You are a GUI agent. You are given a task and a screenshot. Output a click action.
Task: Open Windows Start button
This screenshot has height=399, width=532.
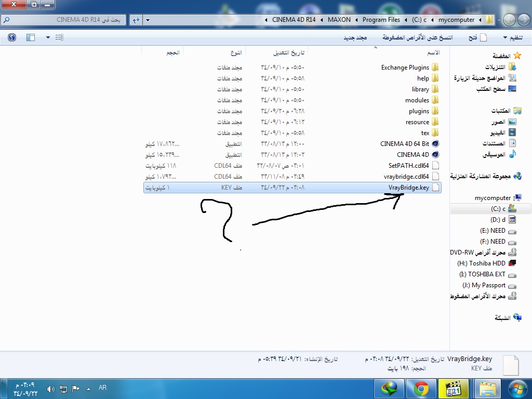point(518,389)
